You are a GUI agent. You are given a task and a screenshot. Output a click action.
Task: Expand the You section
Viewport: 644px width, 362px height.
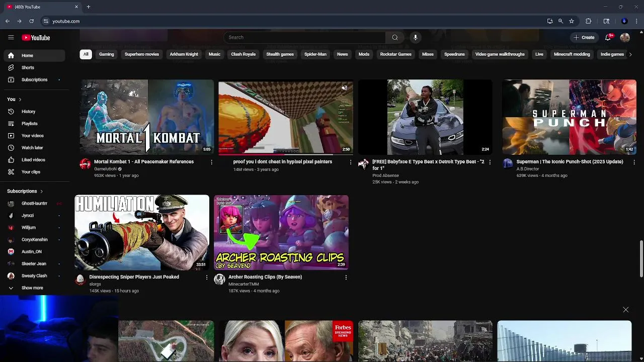(14, 100)
